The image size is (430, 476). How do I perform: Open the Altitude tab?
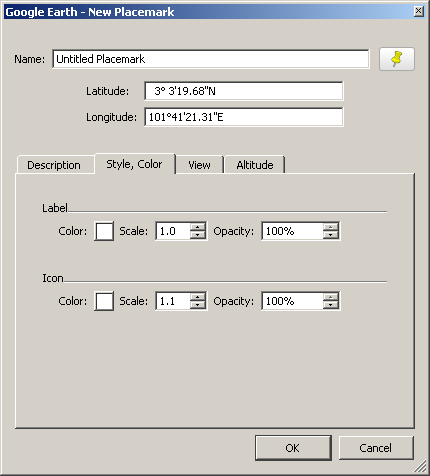click(255, 165)
